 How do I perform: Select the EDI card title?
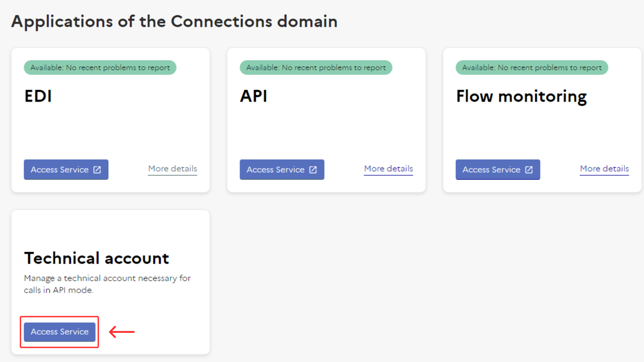point(38,96)
